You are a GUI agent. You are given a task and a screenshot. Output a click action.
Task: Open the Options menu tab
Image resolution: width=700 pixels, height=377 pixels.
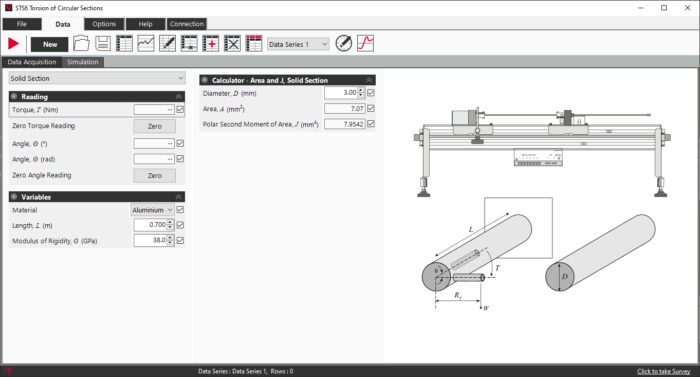tap(104, 24)
